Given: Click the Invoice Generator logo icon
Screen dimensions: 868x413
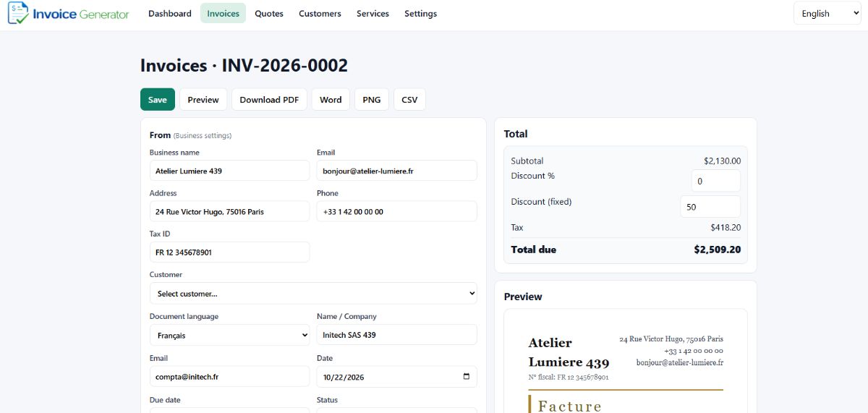Looking at the screenshot, I should click(x=19, y=13).
